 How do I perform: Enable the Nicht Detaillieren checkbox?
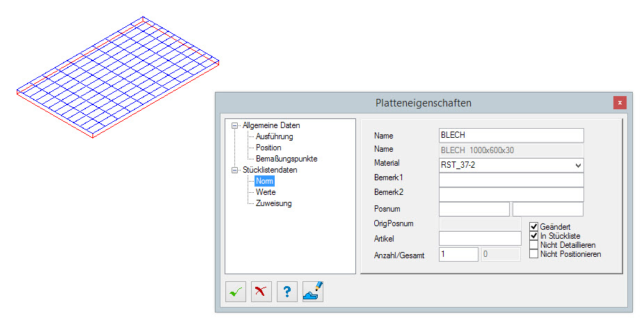[533, 245]
